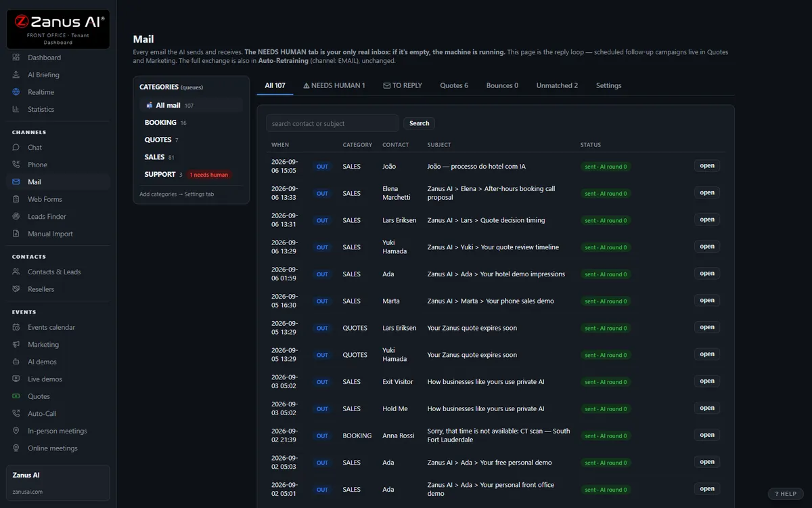Open the hotel demo impressions email
812x508 pixels.
[707, 274]
